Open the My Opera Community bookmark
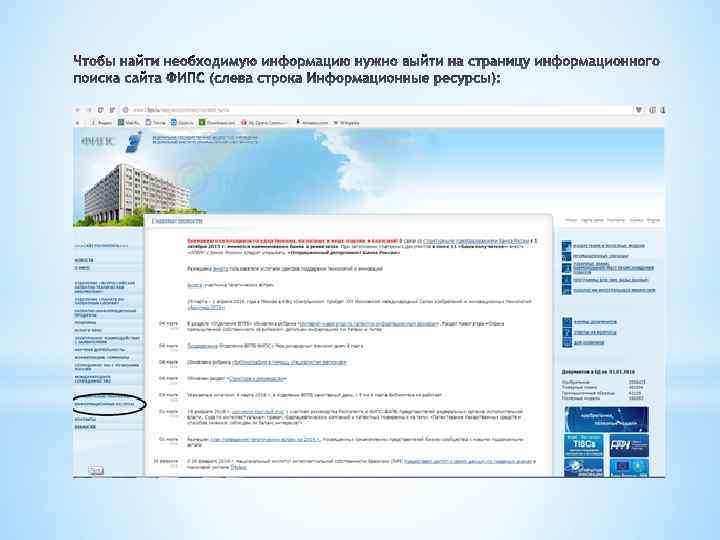This screenshot has height=540, width=720. (x=264, y=123)
